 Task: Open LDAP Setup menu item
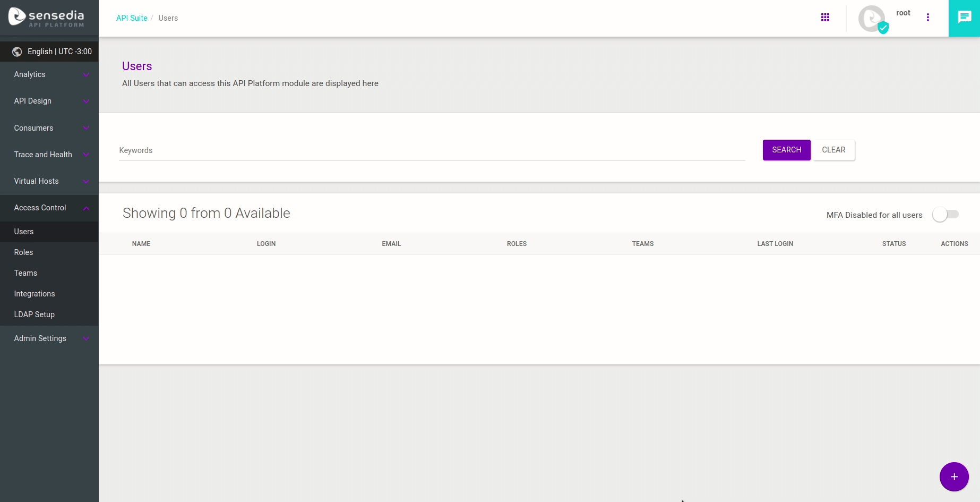[34, 314]
